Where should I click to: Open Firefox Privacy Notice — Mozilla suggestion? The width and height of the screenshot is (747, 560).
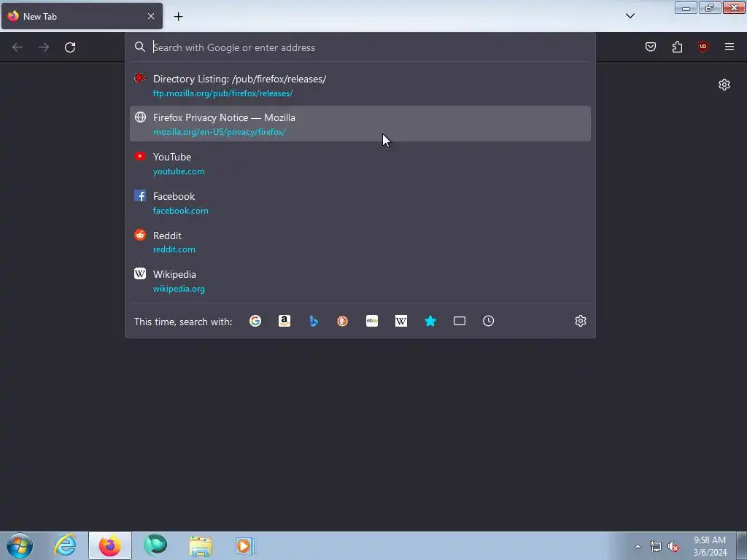(x=360, y=124)
